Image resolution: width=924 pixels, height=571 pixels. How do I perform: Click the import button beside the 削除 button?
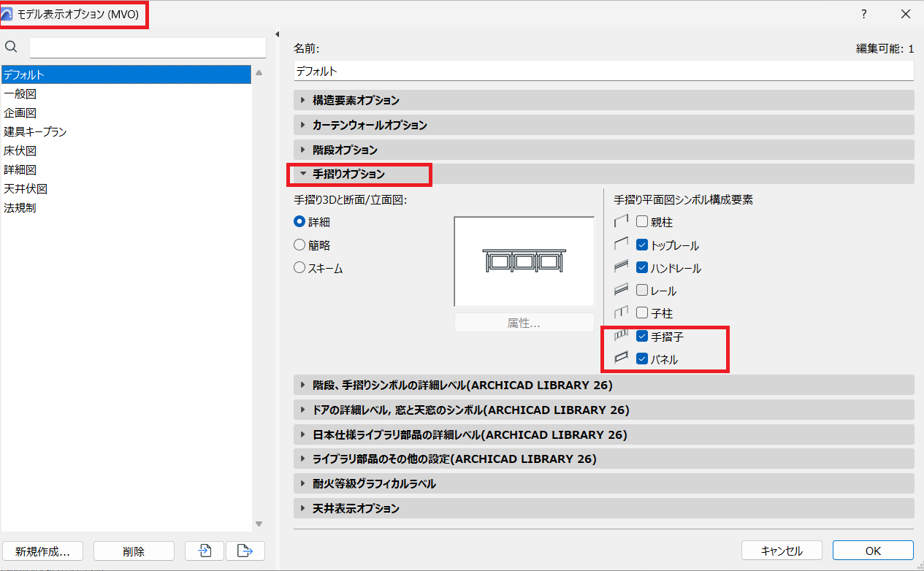click(204, 551)
